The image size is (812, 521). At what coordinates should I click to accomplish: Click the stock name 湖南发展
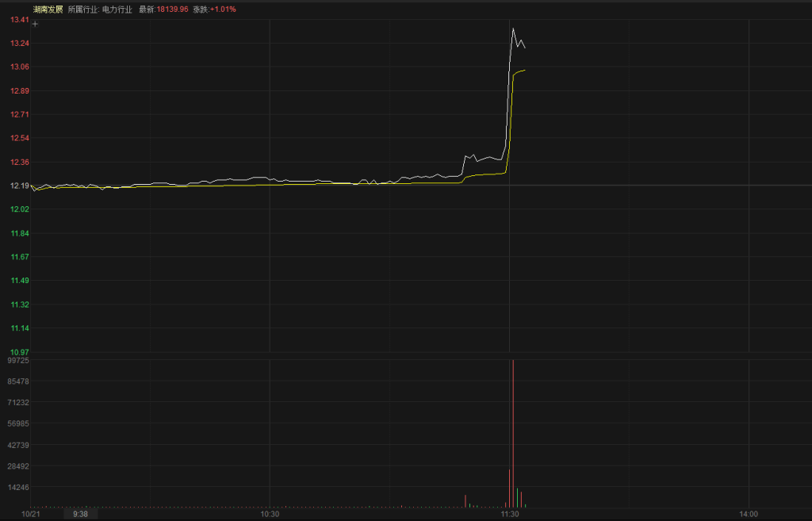pyautogui.click(x=48, y=9)
